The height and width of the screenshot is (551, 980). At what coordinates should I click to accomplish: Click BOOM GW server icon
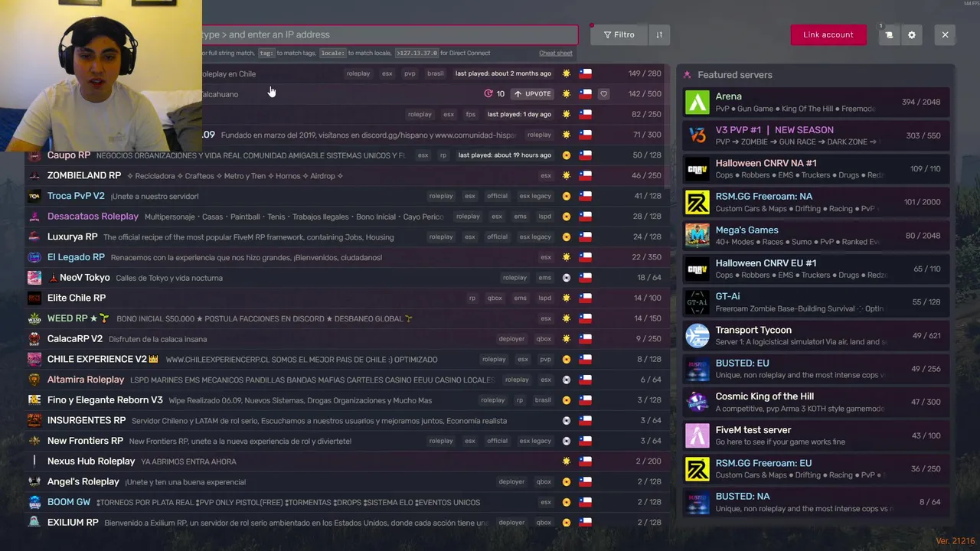(x=34, y=502)
